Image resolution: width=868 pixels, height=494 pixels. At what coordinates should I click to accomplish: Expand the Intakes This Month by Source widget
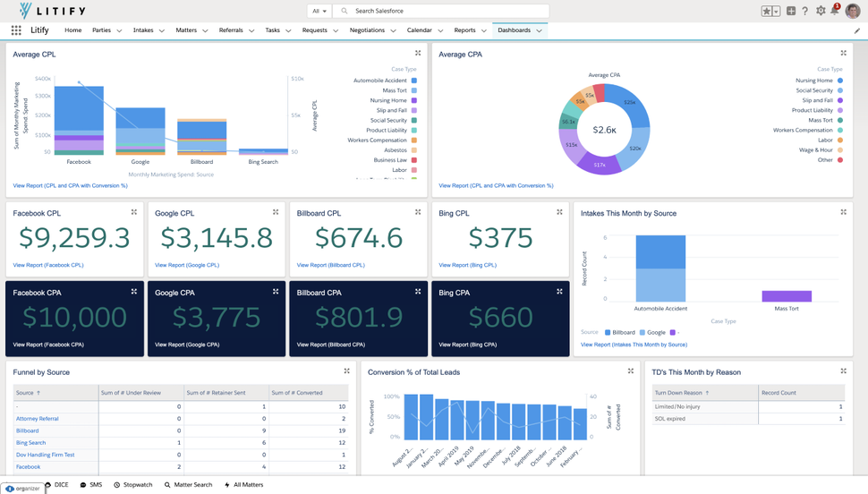pyautogui.click(x=844, y=212)
